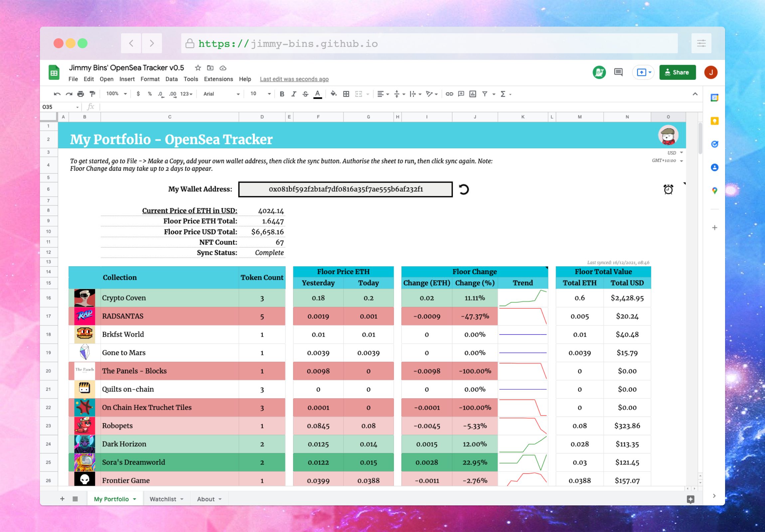This screenshot has width=765, height=532.
Task: Format as percent
Action: (150, 94)
